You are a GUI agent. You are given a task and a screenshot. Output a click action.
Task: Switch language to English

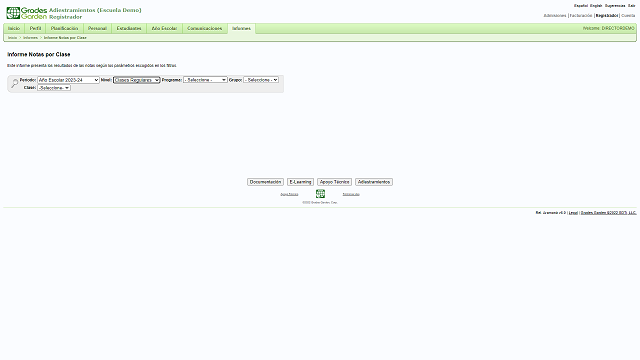[596, 6]
